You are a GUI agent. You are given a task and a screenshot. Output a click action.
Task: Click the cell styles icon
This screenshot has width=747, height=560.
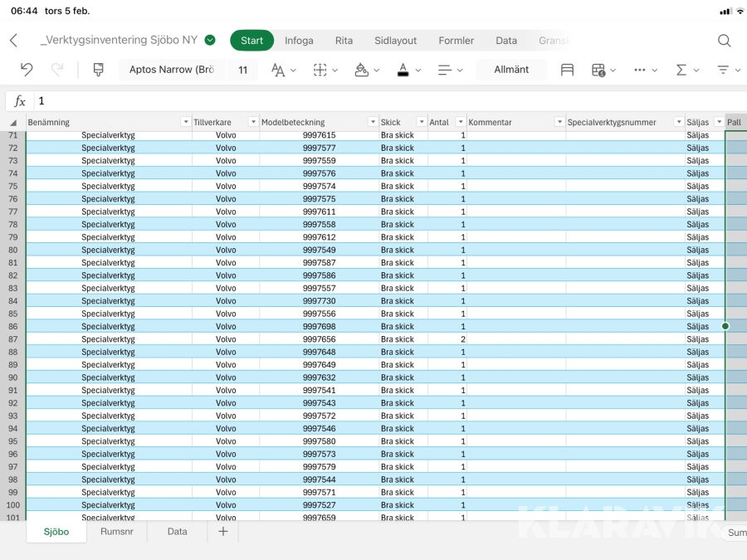(567, 70)
